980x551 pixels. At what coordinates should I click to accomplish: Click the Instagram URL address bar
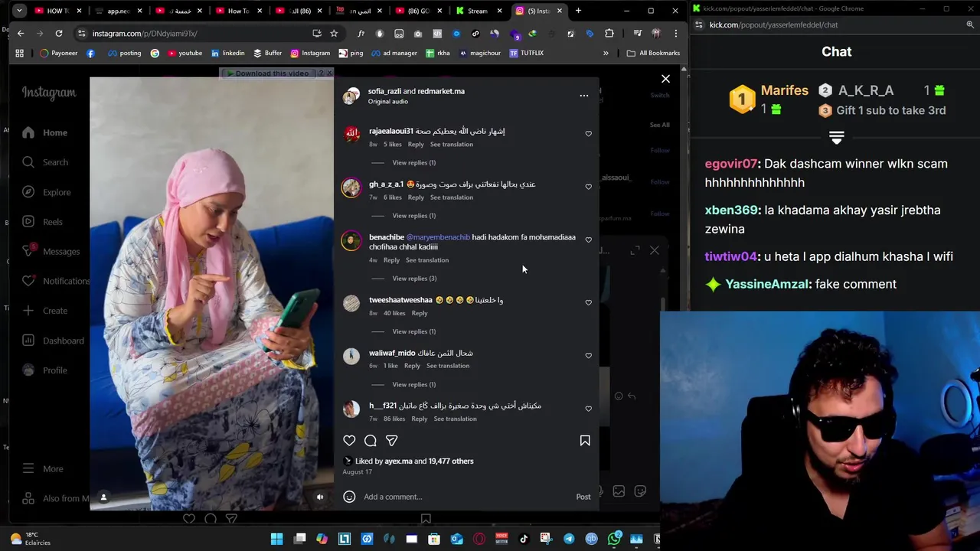[x=191, y=34]
